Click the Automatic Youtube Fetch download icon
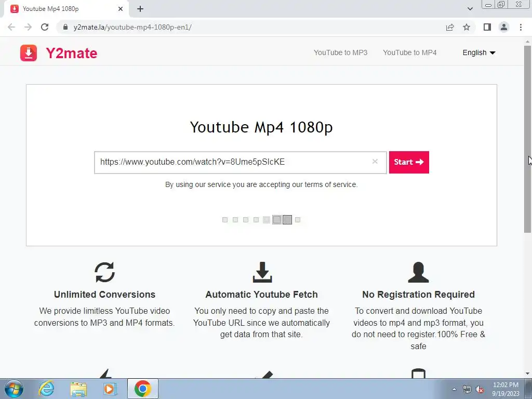532x399 pixels. (262, 272)
